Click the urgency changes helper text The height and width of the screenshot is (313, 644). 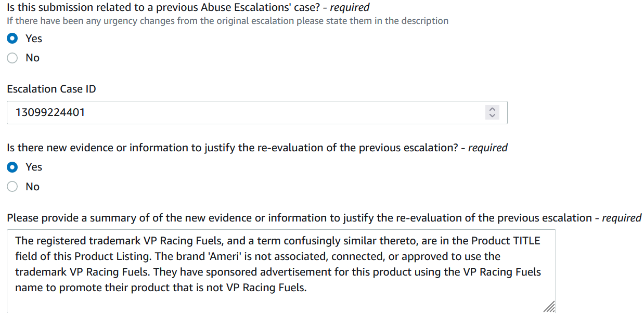tap(227, 21)
